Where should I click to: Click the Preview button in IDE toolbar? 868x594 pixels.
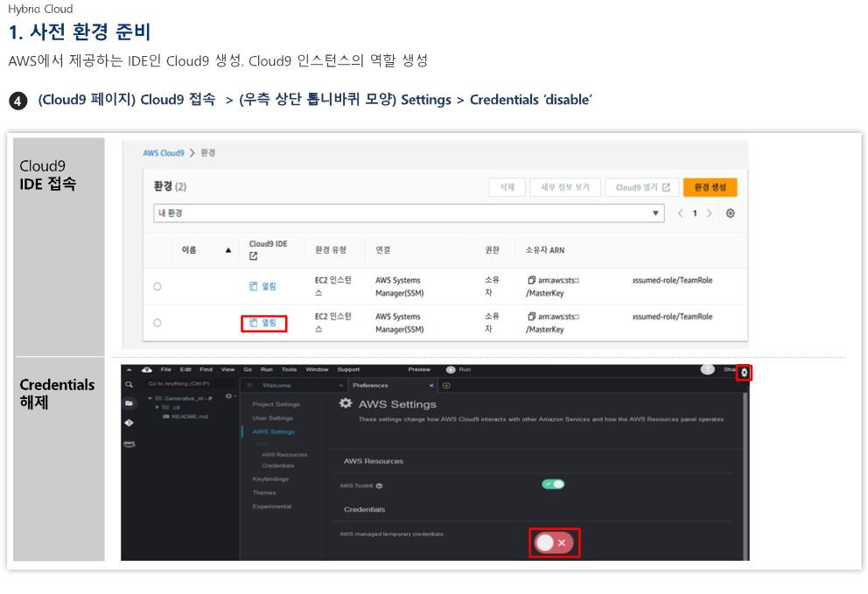[x=419, y=369]
